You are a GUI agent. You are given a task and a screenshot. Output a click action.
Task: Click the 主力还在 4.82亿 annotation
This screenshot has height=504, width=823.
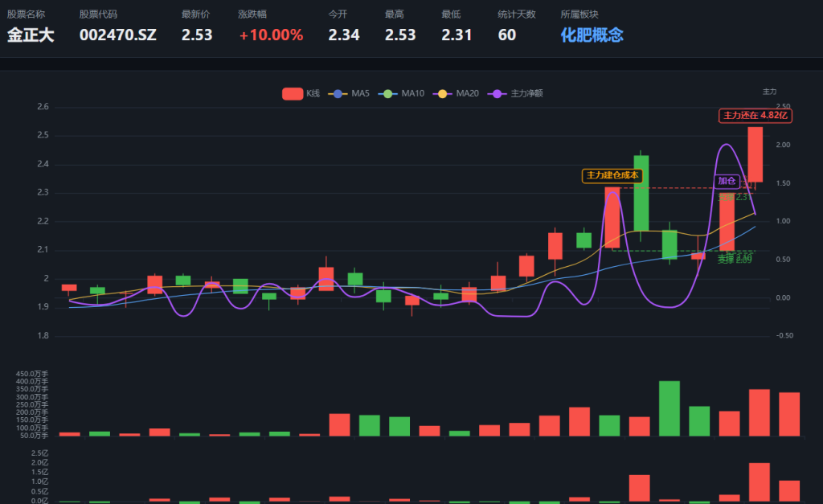point(755,116)
